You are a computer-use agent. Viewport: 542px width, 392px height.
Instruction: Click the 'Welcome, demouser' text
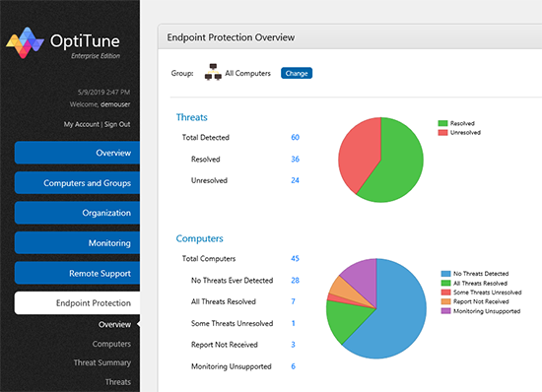coord(100,104)
